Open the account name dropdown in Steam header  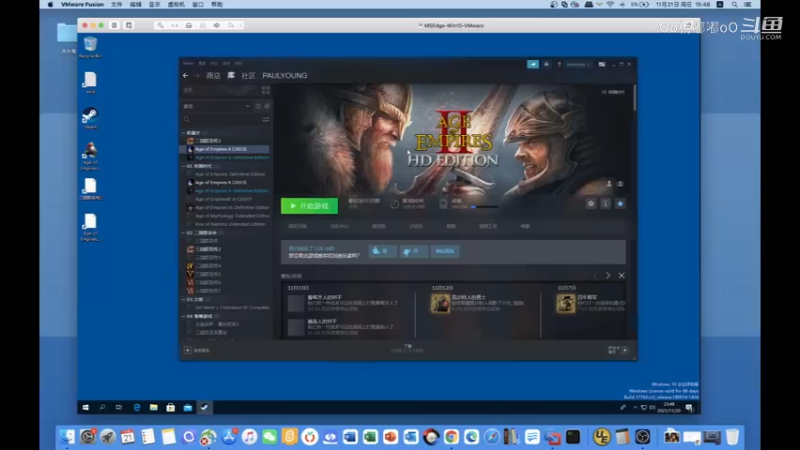tap(578, 64)
